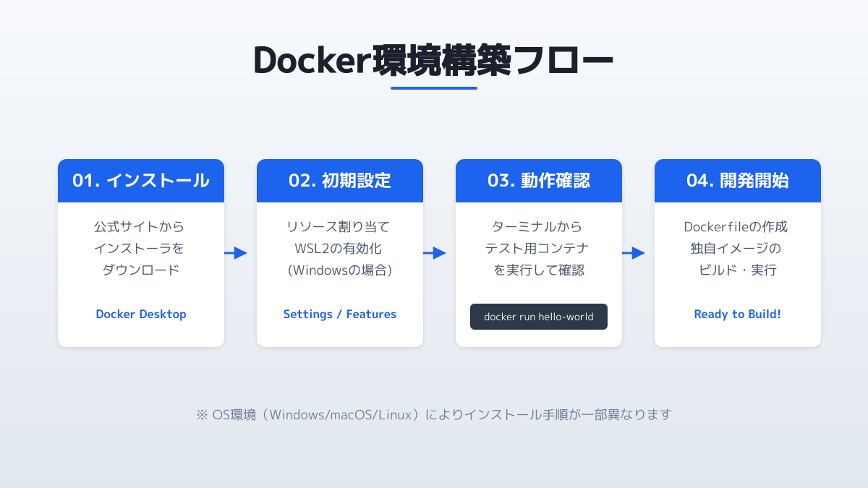Click the 'Docker環境構築フロー' title
Image resolution: width=868 pixels, height=488 pixels.
coord(434,61)
